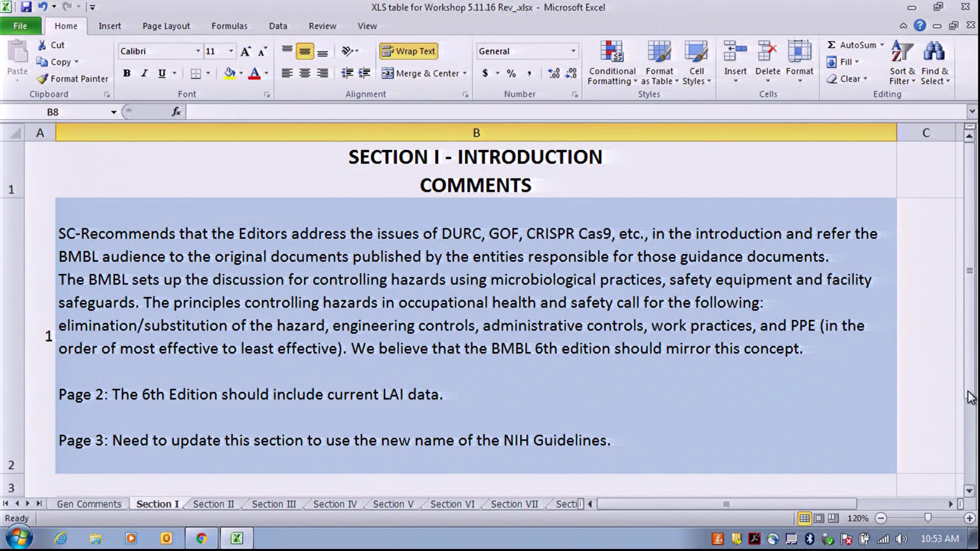Screen dimensions: 980x551
Task: Toggle Underline formatting
Action: pos(162,73)
